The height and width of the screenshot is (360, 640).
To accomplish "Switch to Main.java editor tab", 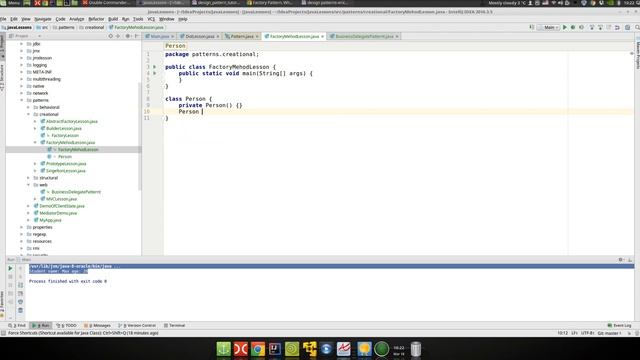I will (x=160, y=36).
